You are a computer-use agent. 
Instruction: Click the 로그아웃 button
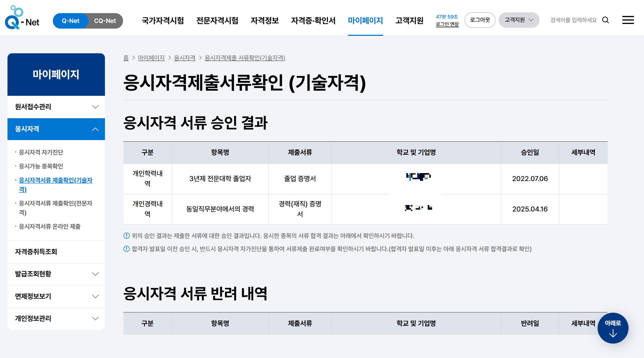click(480, 20)
